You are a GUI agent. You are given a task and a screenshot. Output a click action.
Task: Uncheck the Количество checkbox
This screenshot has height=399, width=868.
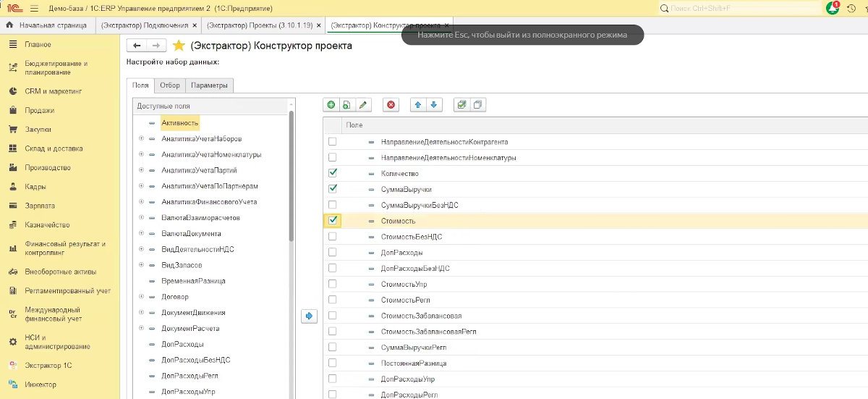point(333,173)
